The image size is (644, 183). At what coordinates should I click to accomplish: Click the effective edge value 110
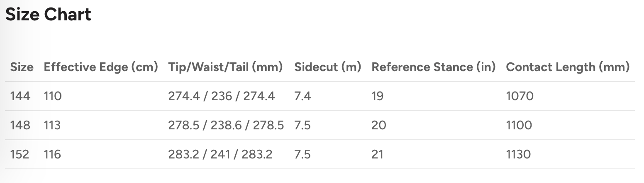(53, 96)
